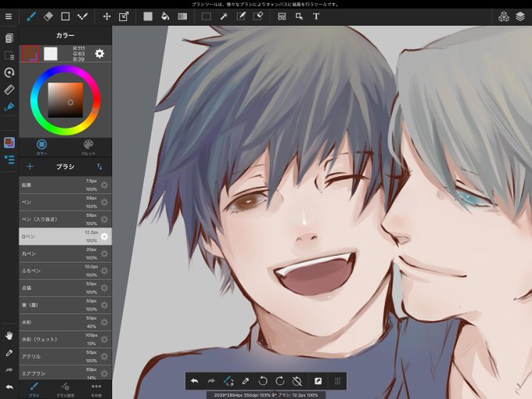Open settings gear for Gペン brush
Viewport: 532px width, 399px height.
105,236
